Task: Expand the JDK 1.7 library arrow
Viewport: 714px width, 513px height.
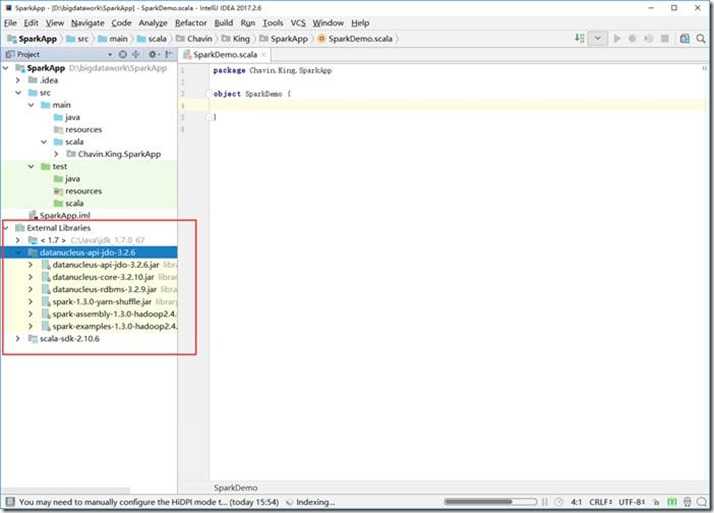Action: point(18,240)
